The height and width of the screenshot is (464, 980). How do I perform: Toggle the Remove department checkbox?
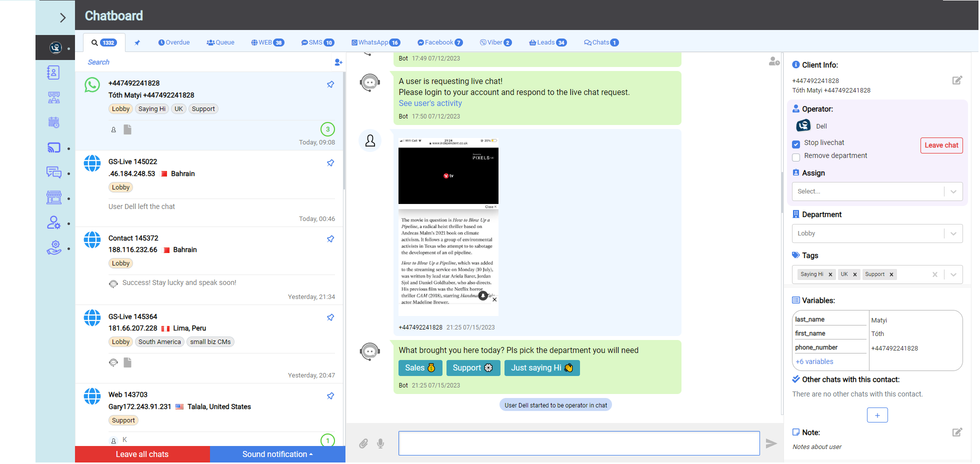click(x=796, y=157)
